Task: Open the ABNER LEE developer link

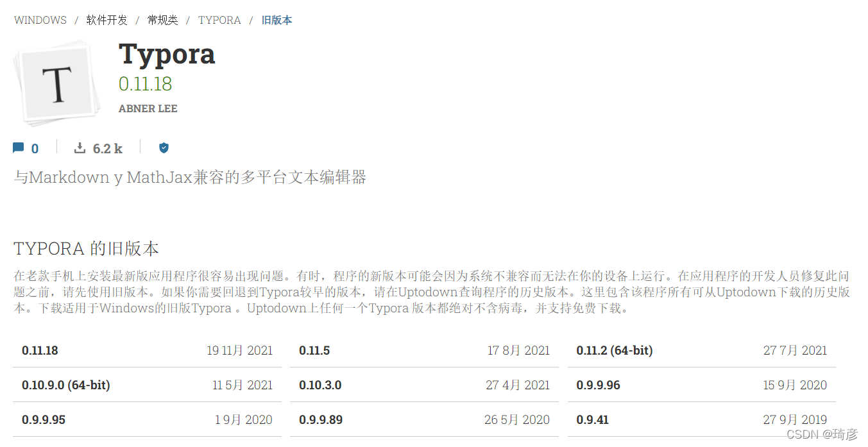Action: [148, 108]
